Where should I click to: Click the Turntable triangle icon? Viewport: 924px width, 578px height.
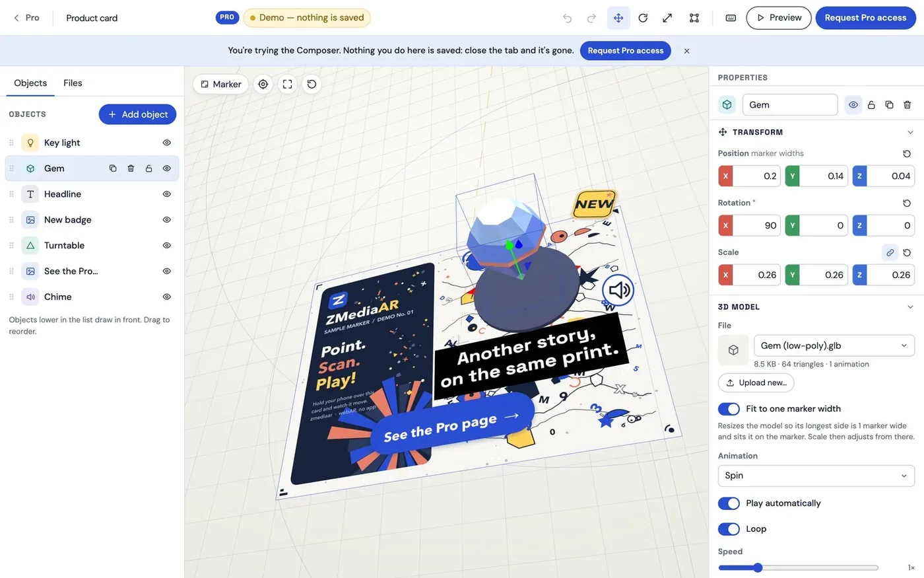30,245
